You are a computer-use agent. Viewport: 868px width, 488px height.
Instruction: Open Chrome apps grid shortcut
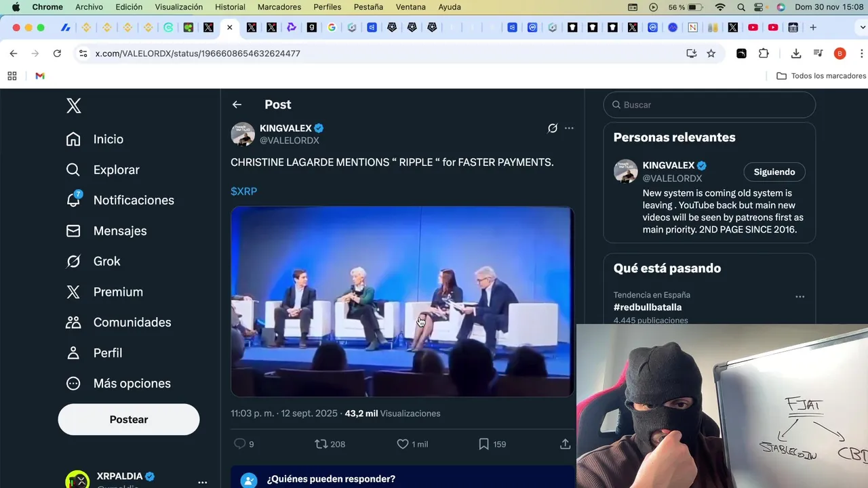12,76
